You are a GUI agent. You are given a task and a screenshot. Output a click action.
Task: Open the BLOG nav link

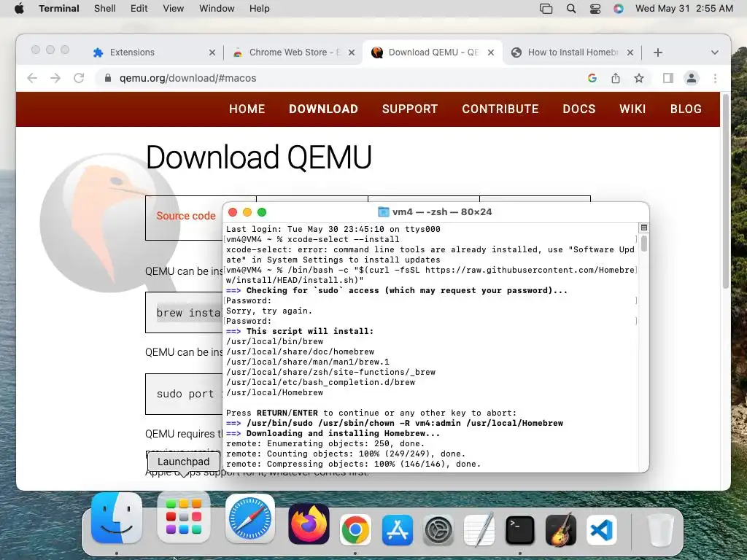tap(686, 109)
